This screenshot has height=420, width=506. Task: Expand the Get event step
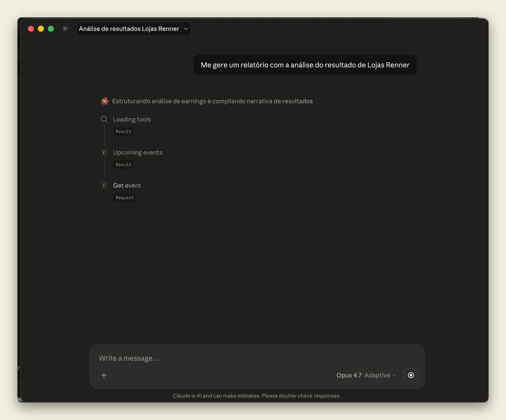point(127,185)
